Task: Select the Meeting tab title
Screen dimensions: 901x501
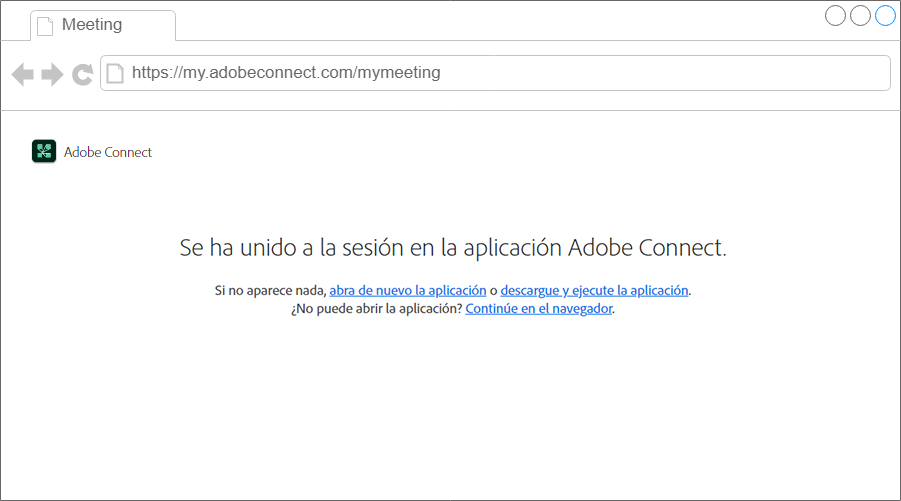Action: tap(92, 25)
